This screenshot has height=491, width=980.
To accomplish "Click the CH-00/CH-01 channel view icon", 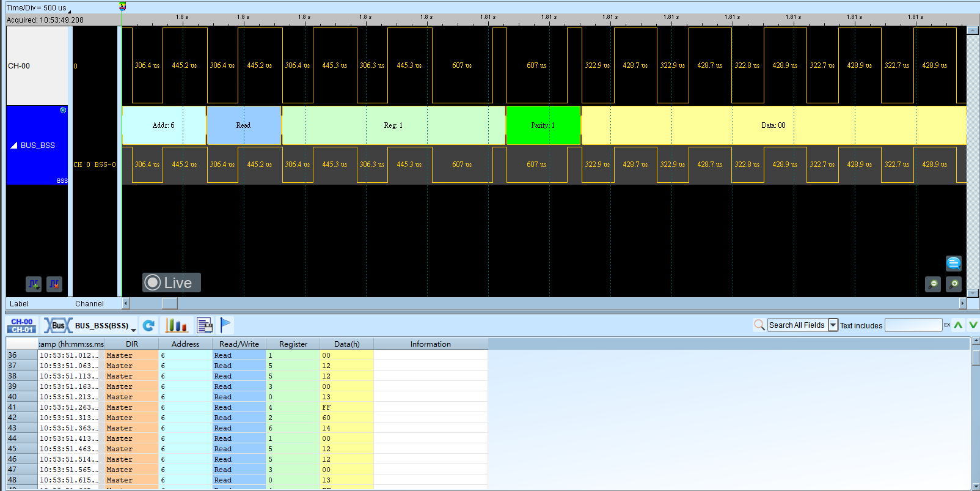I will [x=22, y=325].
